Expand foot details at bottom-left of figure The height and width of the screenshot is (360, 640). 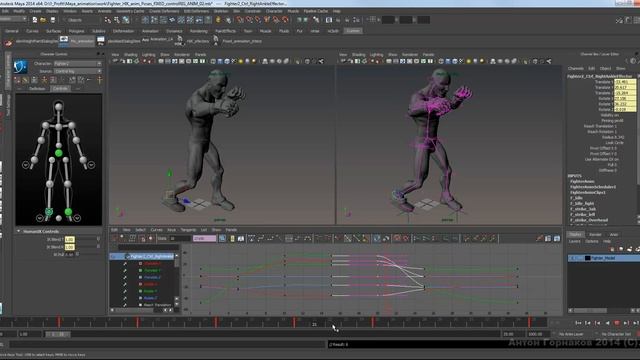[x=40, y=218]
